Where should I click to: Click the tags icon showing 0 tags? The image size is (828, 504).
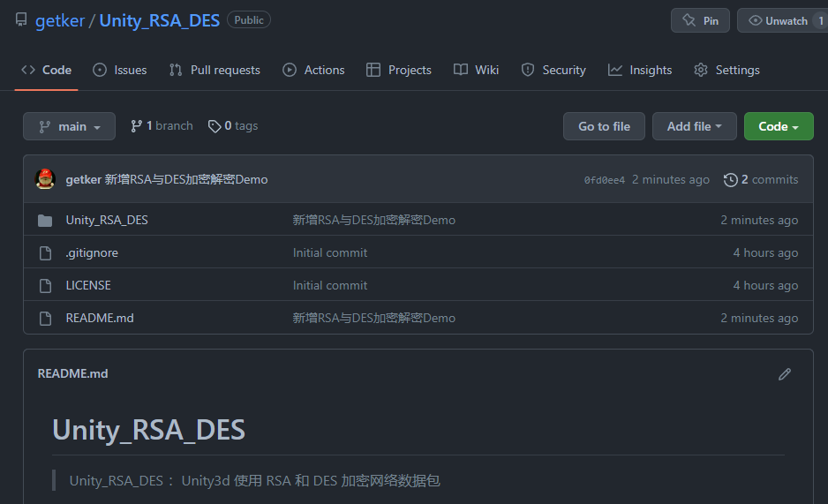pos(215,126)
